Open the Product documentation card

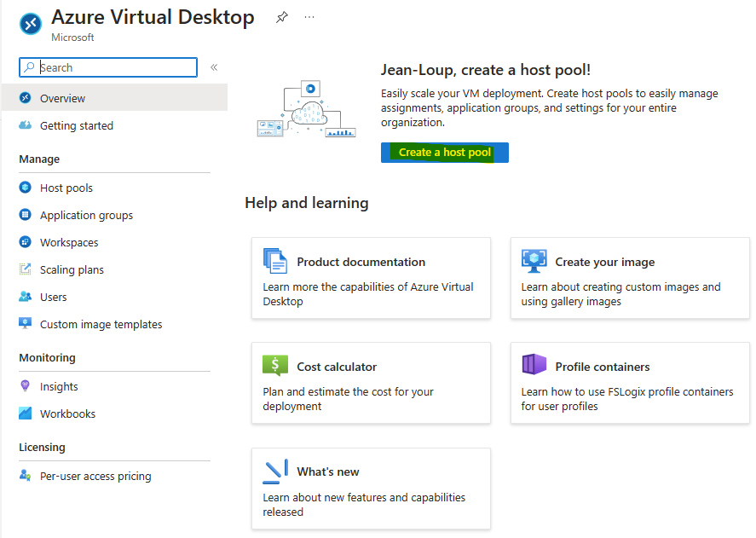coord(372,278)
